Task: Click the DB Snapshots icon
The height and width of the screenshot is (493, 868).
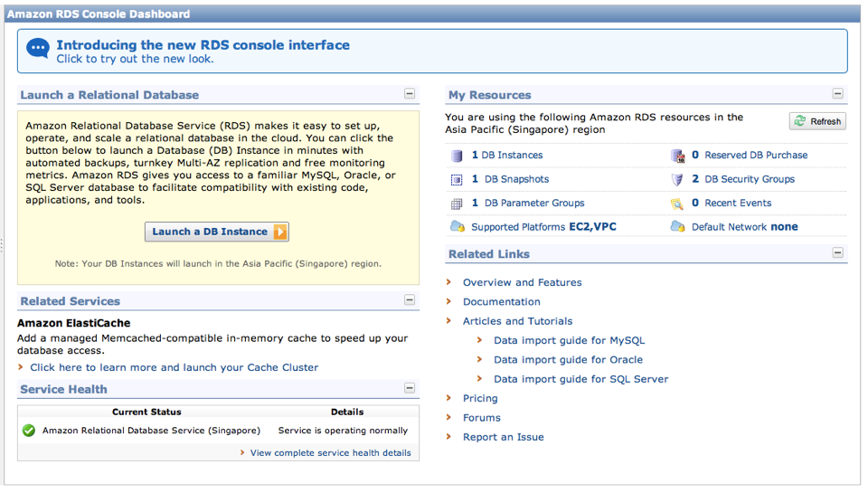Action: click(456, 179)
